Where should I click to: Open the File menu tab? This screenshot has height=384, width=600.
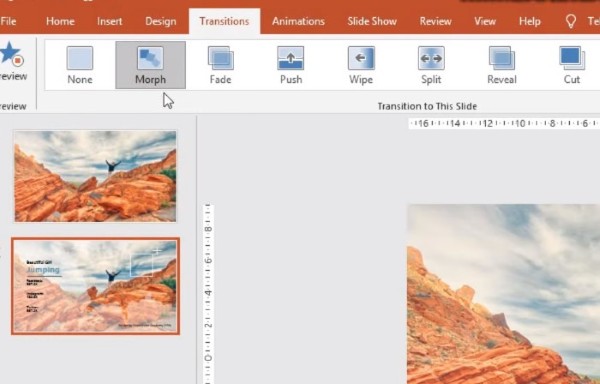click(x=8, y=21)
